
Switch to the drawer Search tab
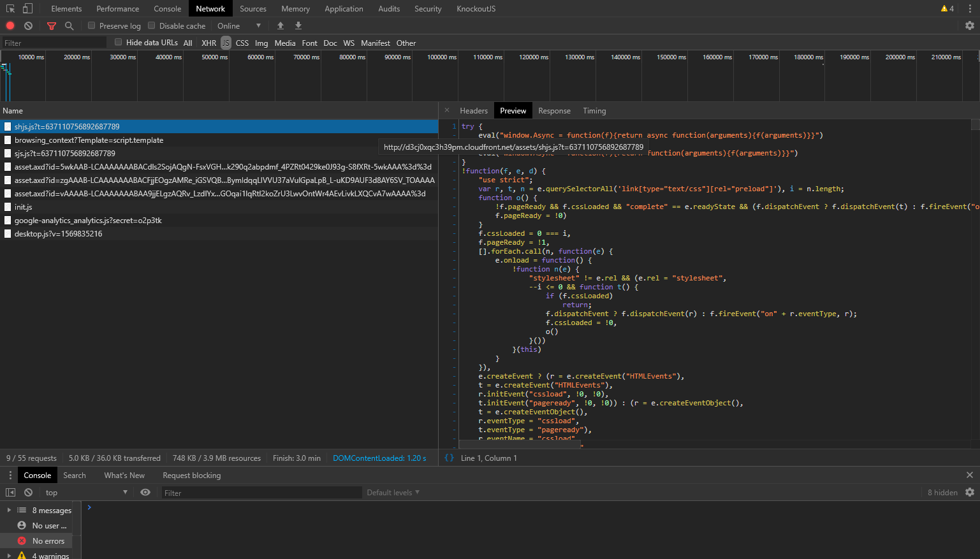[74, 475]
